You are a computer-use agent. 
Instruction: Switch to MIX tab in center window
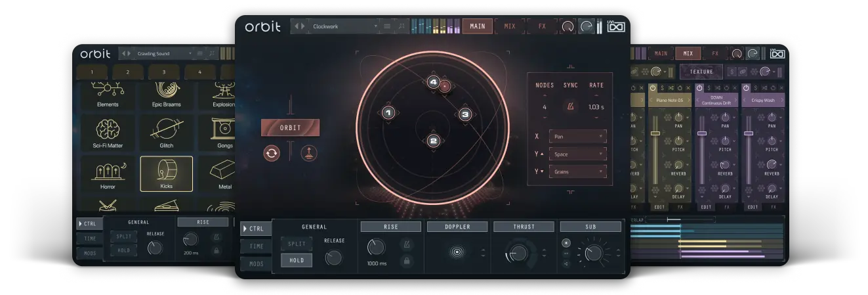510,26
